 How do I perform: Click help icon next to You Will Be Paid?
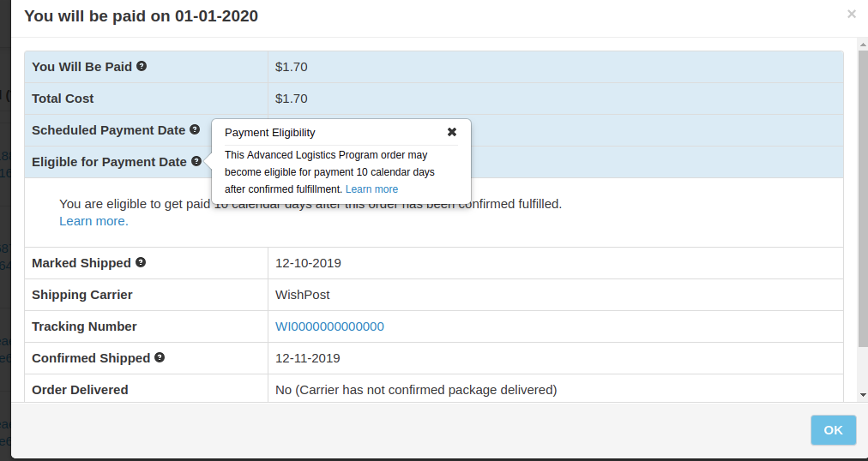(142, 66)
